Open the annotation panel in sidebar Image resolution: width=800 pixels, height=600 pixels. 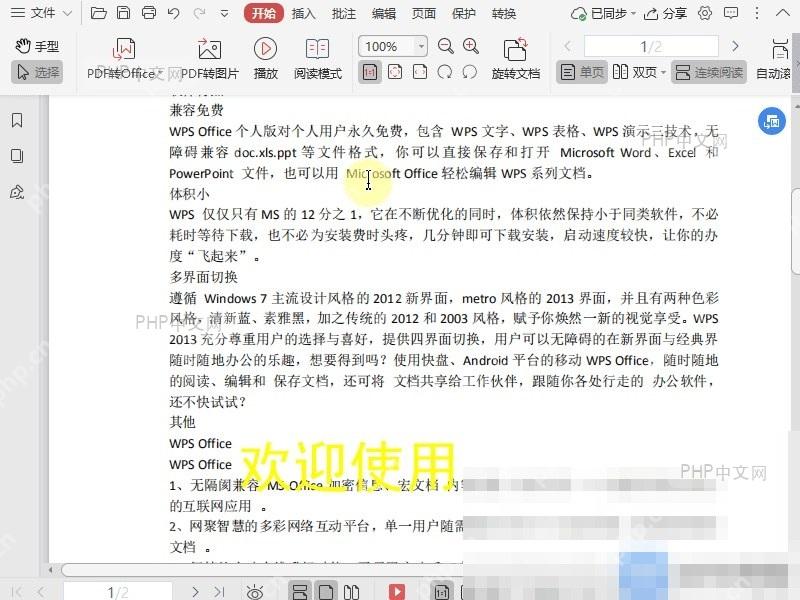[x=17, y=192]
